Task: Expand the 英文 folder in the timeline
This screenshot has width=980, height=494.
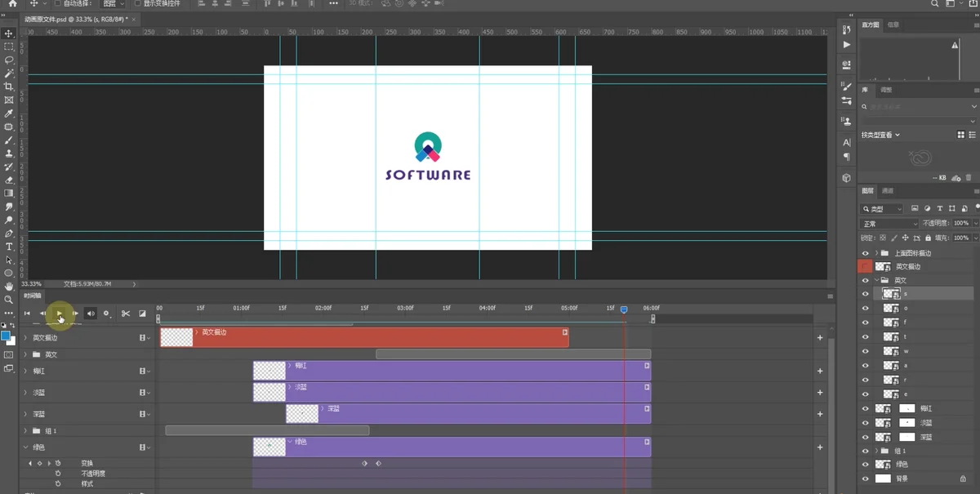Action: click(25, 354)
